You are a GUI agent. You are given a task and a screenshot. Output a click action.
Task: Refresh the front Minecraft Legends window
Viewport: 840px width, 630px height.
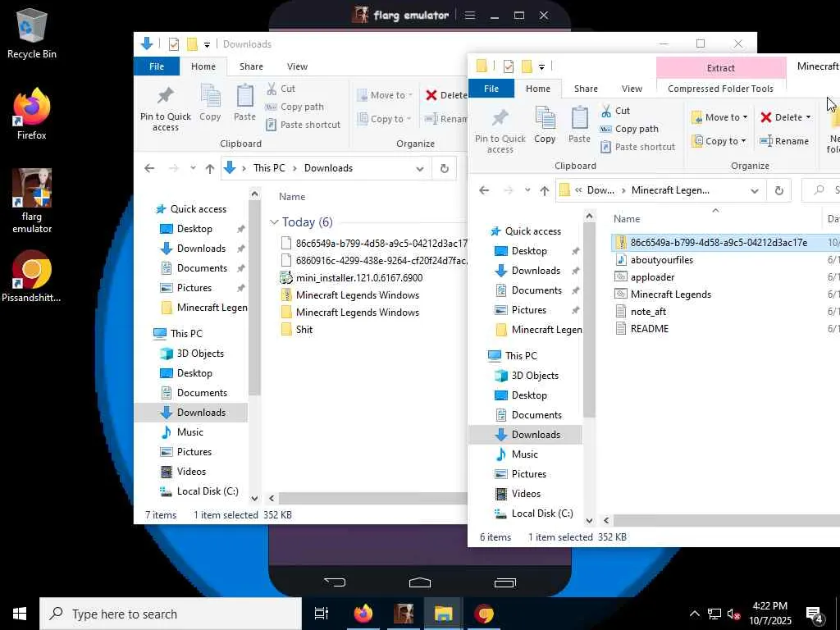click(779, 190)
